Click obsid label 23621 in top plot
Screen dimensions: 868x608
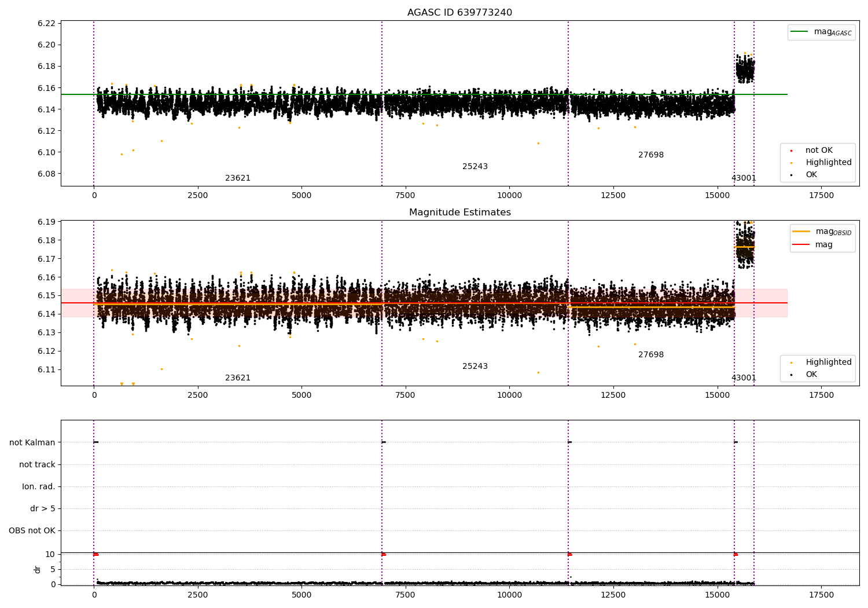point(238,178)
